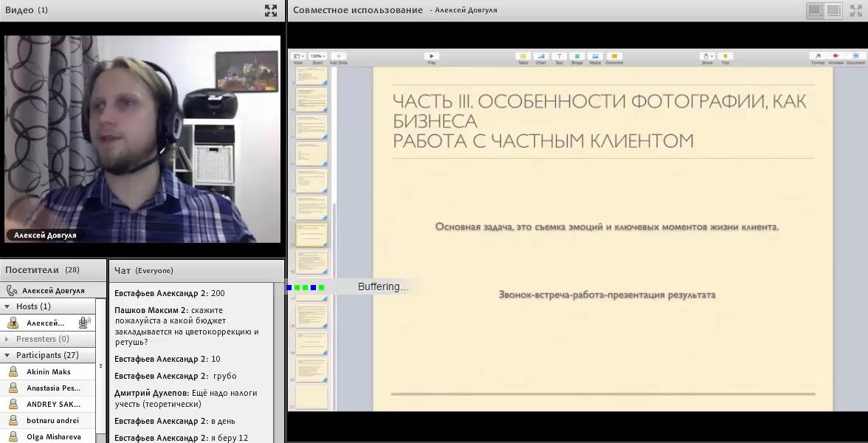Viewport: 868px width, 443px height.
Task: Click the slide title ЧАСТЬ III text
Action: [x=599, y=121]
